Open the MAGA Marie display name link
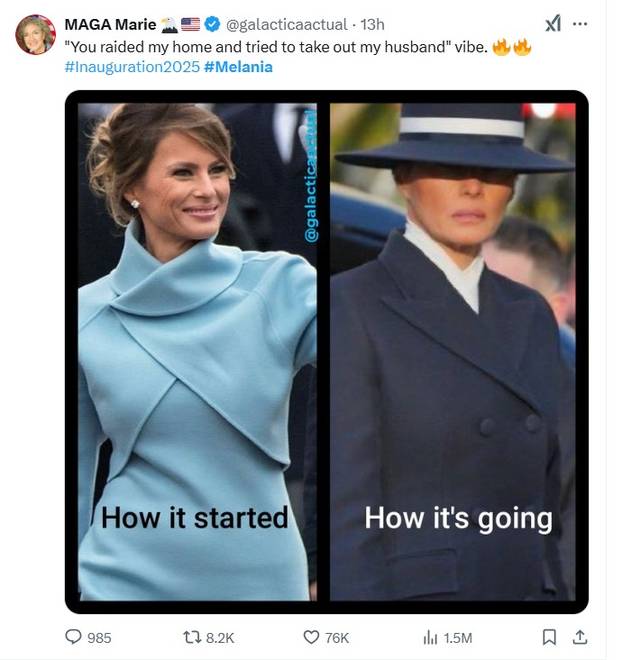The height and width of the screenshot is (660, 622). (109, 24)
